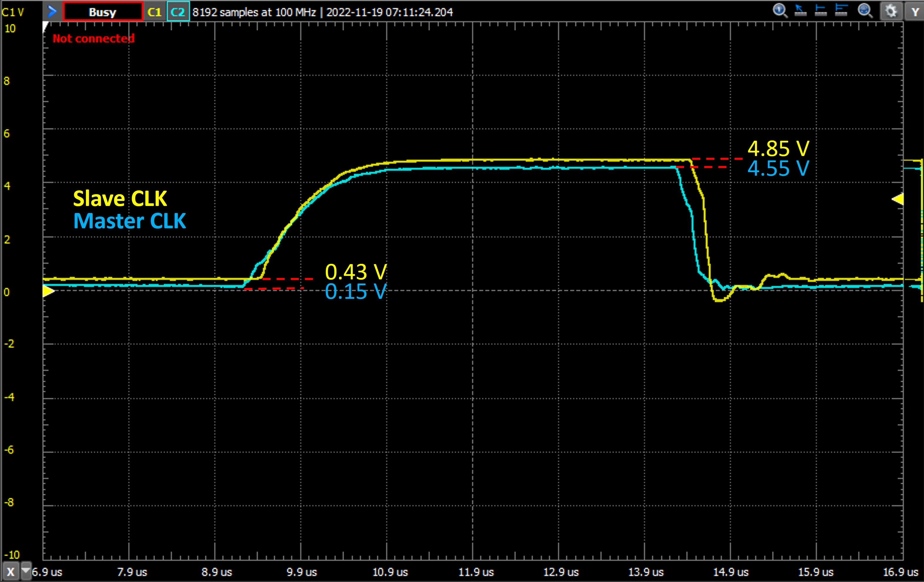
Task: Click the red Not connected status label
Action: [93, 38]
